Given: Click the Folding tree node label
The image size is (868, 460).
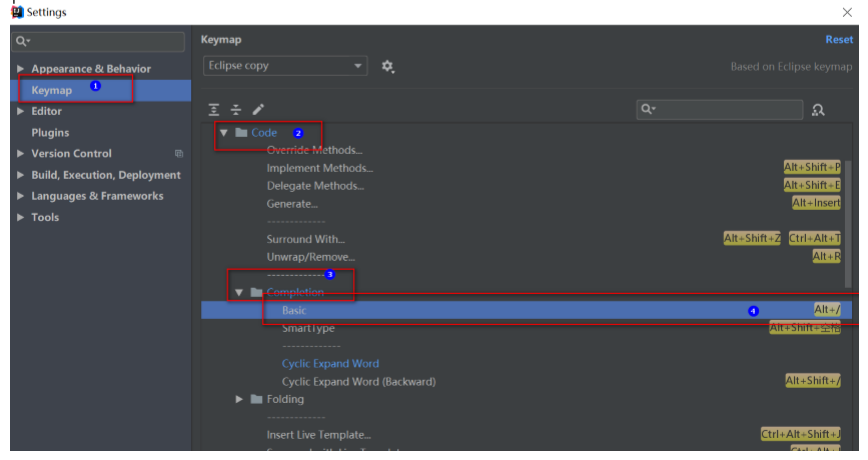Looking at the screenshot, I should [x=285, y=399].
